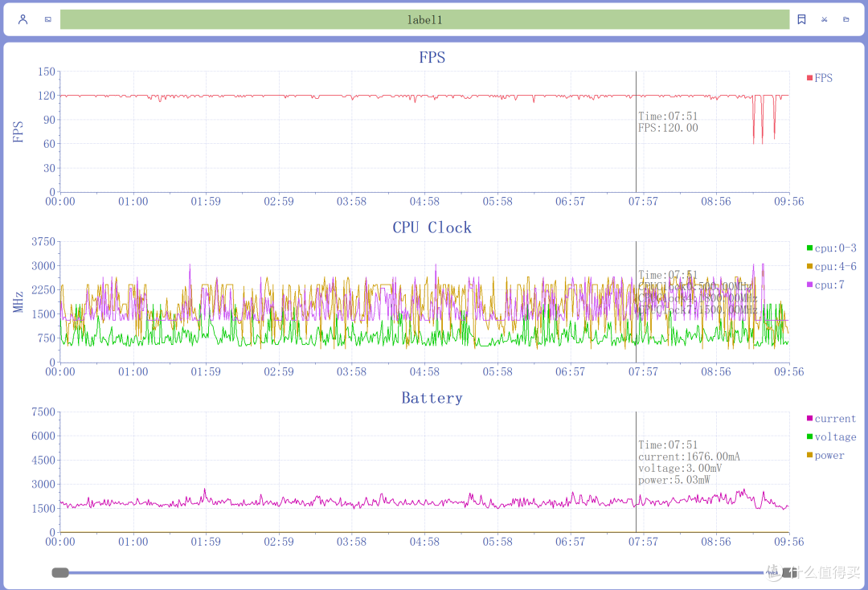Click the 09:56 label under FPS chart
This screenshot has width=868, height=590.
[x=789, y=202]
